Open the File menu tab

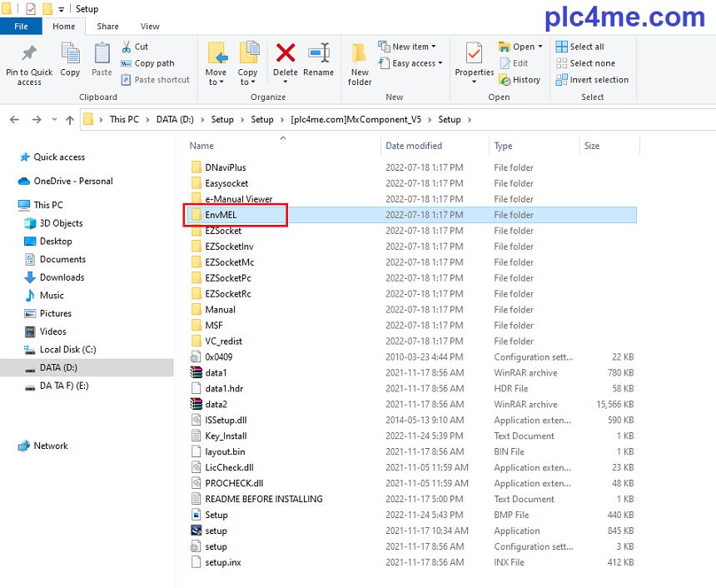tap(22, 27)
